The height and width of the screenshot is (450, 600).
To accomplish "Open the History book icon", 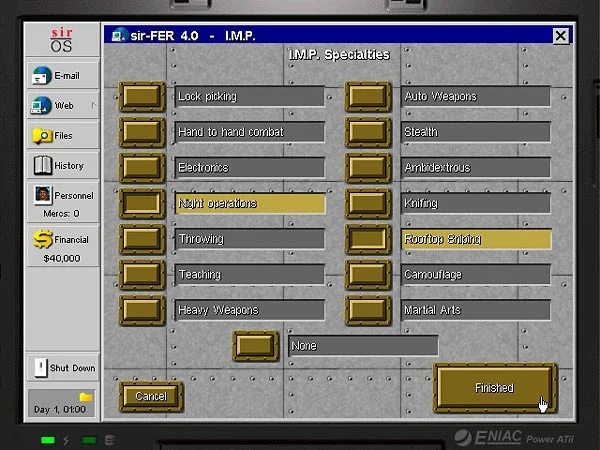I will pyautogui.click(x=43, y=165).
